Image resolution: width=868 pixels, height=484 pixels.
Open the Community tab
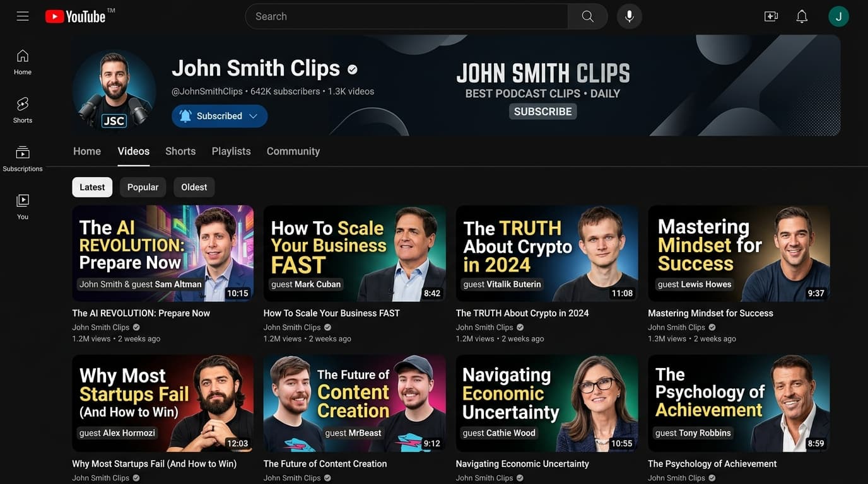293,151
